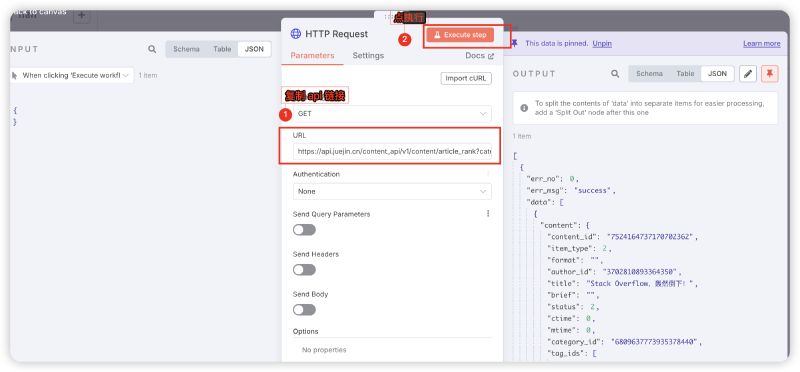Click the '1 item' label in output panel

(522, 136)
